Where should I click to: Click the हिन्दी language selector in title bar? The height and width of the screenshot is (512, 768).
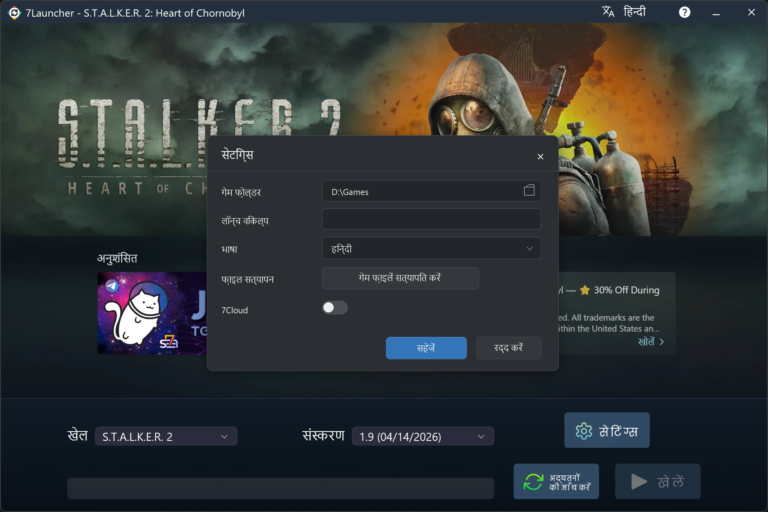[x=634, y=12]
